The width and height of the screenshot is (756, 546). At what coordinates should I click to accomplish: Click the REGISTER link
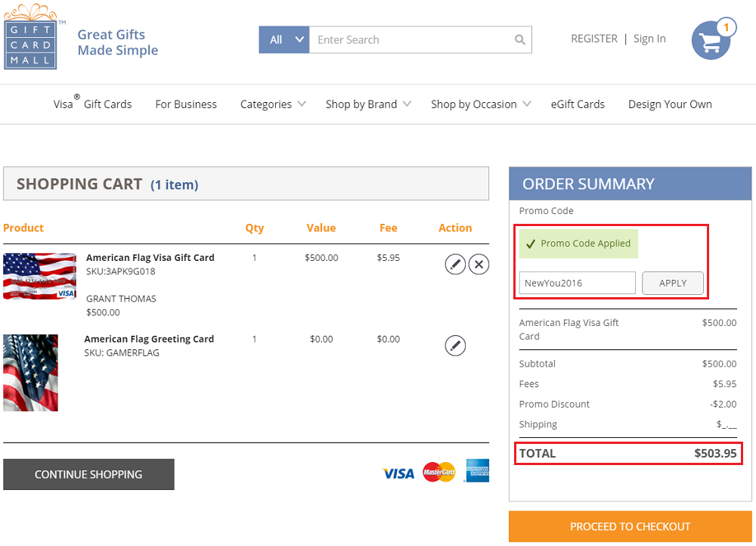[x=594, y=39]
